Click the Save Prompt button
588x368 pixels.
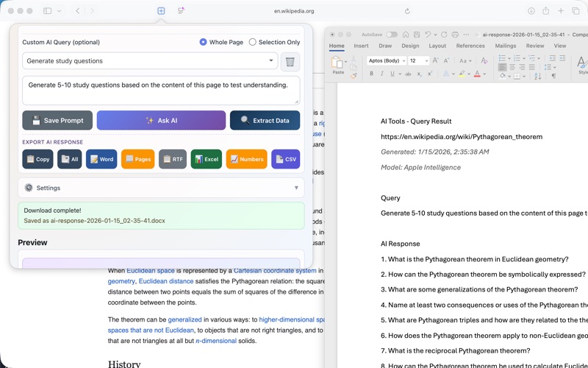tap(57, 120)
